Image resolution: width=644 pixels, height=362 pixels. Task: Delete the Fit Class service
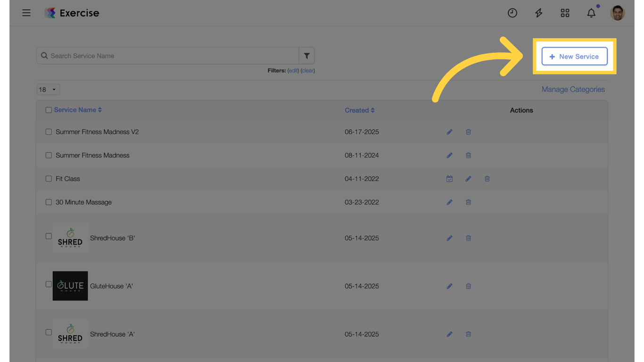(x=487, y=179)
